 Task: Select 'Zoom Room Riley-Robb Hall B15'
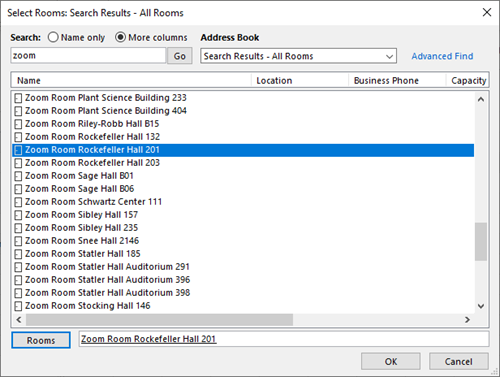(92, 124)
